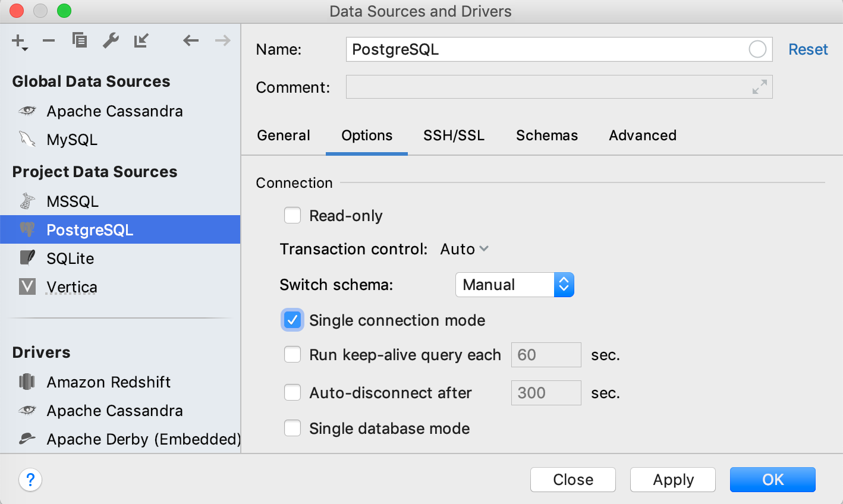
Task: Uncheck Single connection mode
Action: point(292,320)
